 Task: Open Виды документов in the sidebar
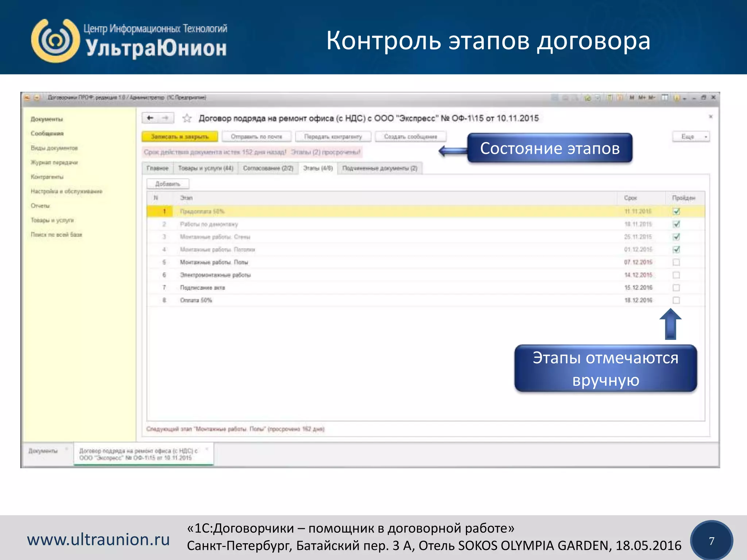tap(54, 148)
